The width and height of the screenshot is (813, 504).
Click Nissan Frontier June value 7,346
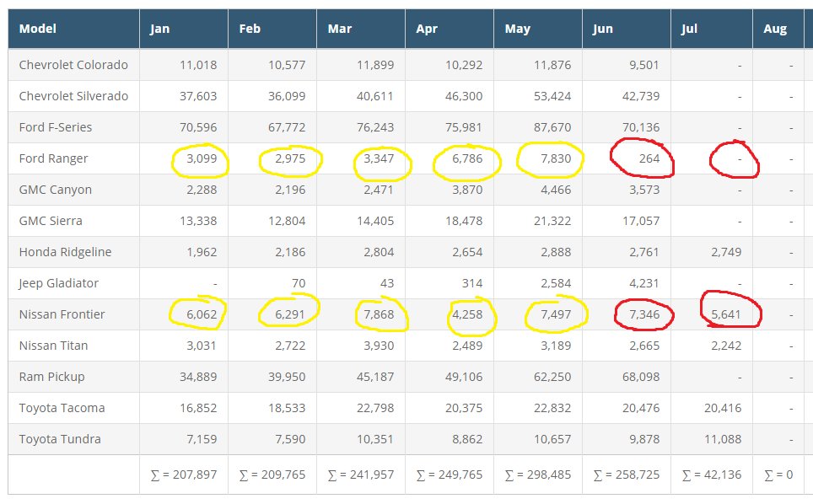(x=644, y=314)
